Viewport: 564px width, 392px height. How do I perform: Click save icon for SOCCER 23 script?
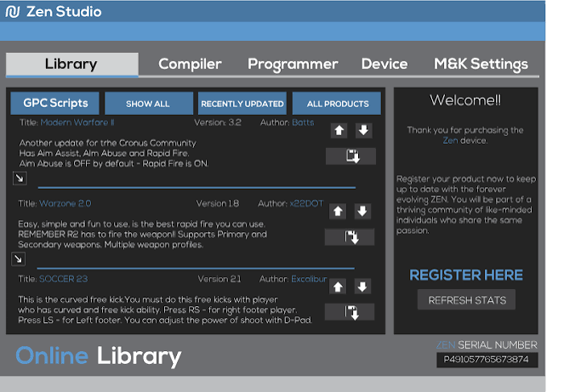pos(350,312)
